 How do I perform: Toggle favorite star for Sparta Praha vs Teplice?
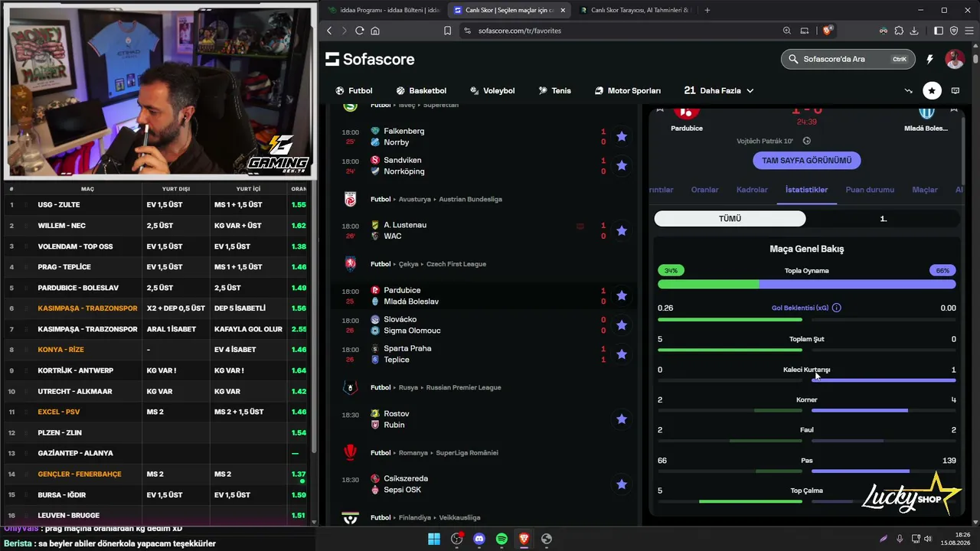tap(622, 354)
